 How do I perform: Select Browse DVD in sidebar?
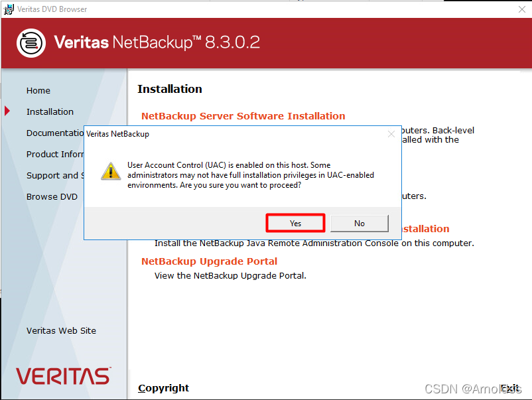(x=52, y=197)
